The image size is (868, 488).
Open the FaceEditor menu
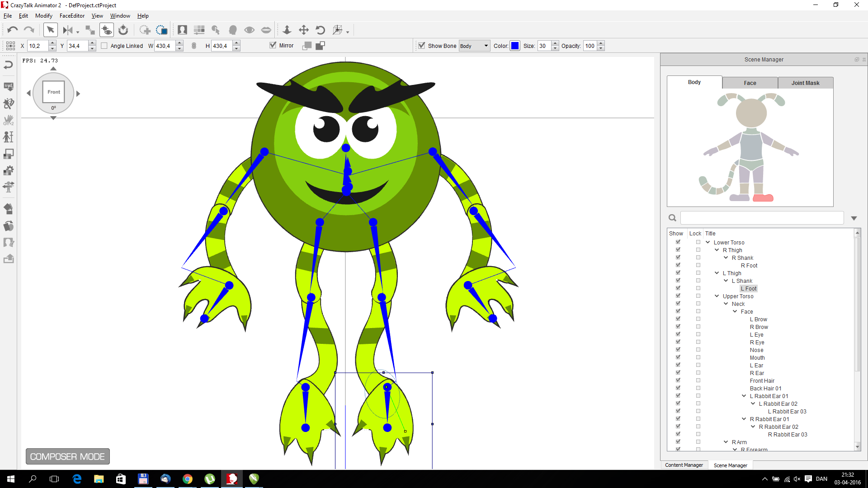point(72,16)
